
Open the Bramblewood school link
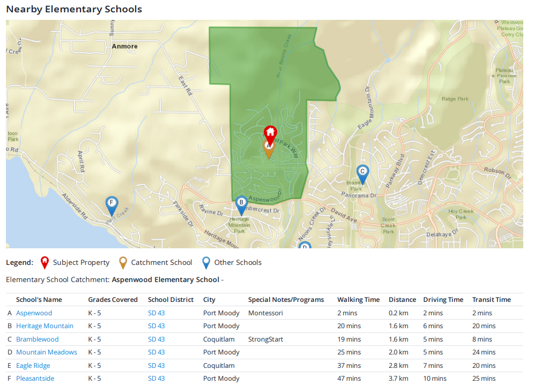coord(38,339)
